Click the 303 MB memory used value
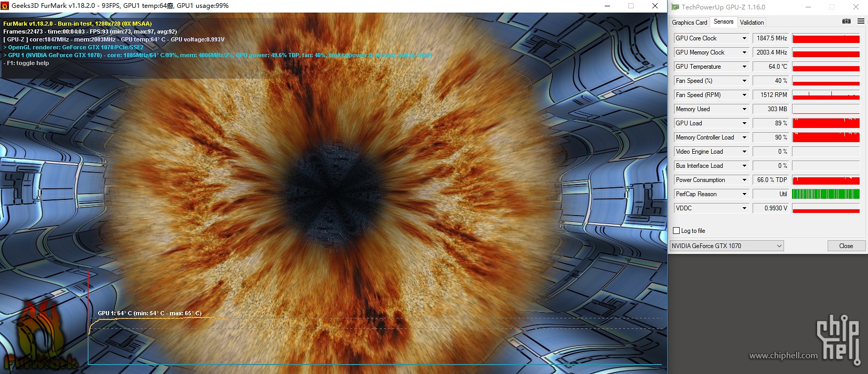 click(x=770, y=109)
